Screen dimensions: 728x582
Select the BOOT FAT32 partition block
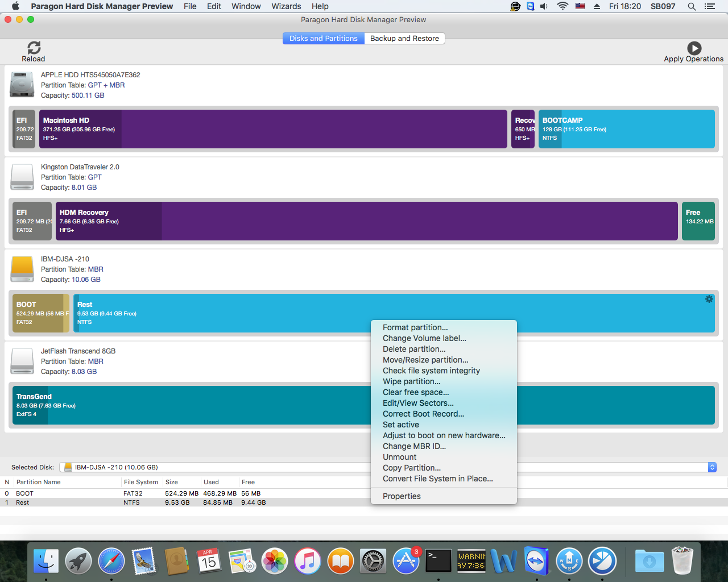tap(41, 313)
